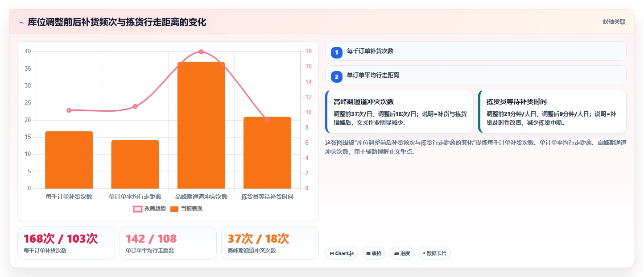Click the trend line point above 每千订单补货次数

pyautogui.click(x=69, y=110)
